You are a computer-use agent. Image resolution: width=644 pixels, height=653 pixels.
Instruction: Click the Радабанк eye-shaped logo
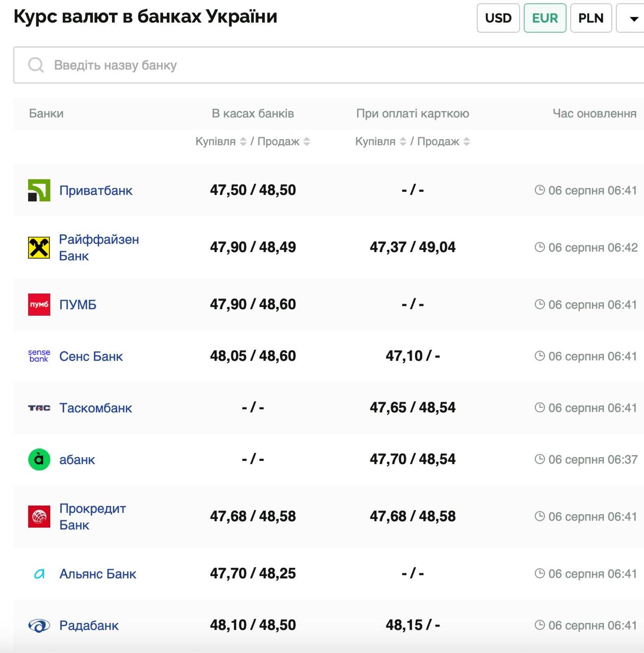point(38,625)
